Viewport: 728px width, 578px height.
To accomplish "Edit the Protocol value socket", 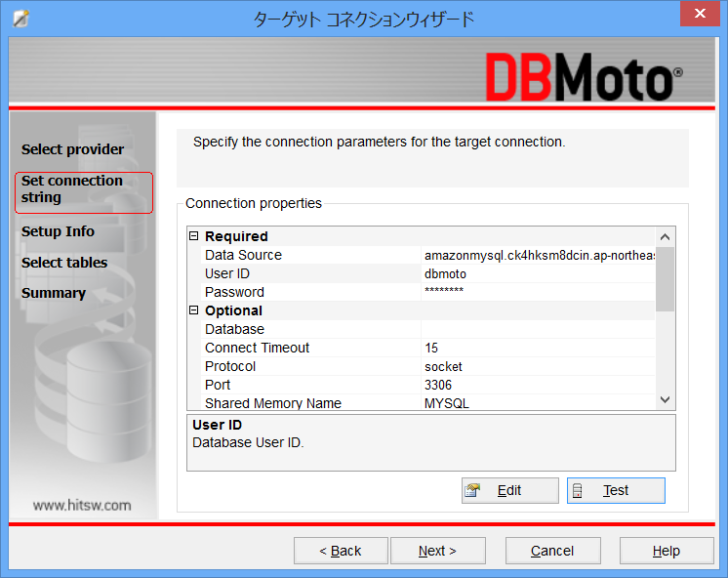I will point(538,366).
